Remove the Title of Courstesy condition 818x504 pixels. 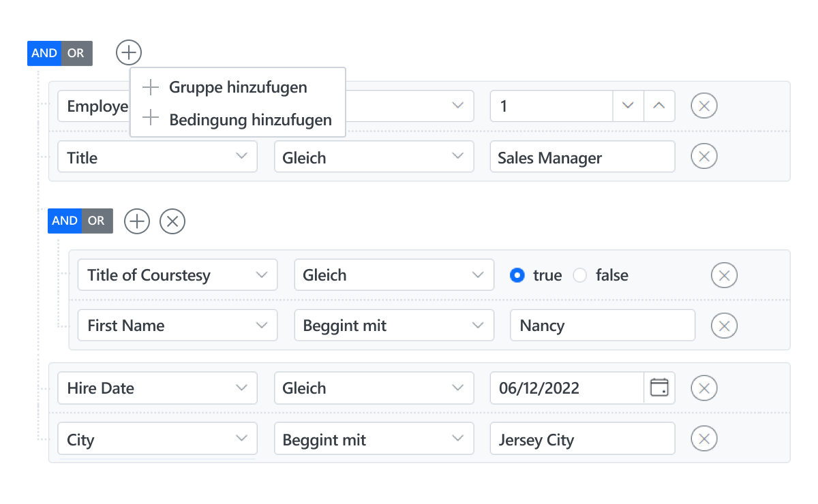click(724, 276)
